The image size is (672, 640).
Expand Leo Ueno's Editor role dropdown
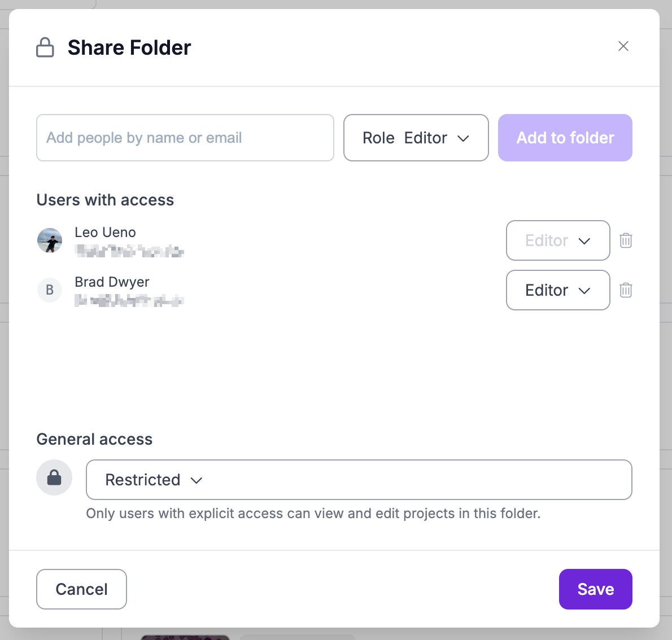pyautogui.click(x=558, y=240)
